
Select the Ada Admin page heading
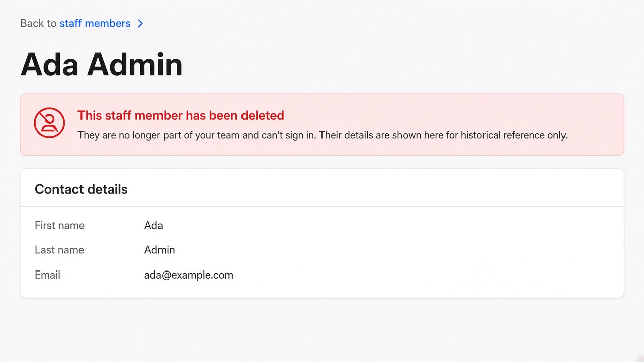click(x=101, y=64)
